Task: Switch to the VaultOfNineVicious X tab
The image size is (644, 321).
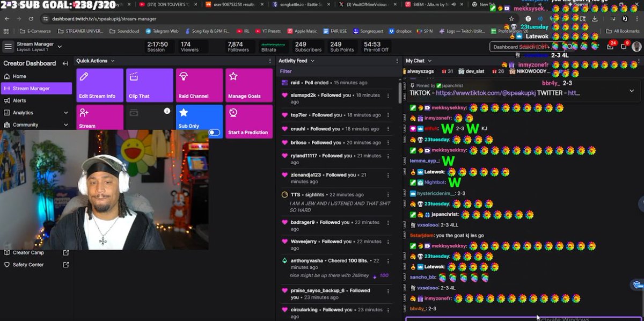Action: pos(367,4)
